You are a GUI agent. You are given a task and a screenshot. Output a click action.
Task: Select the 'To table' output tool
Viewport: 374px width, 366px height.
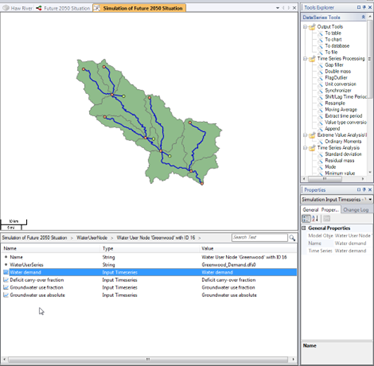pos(333,33)
